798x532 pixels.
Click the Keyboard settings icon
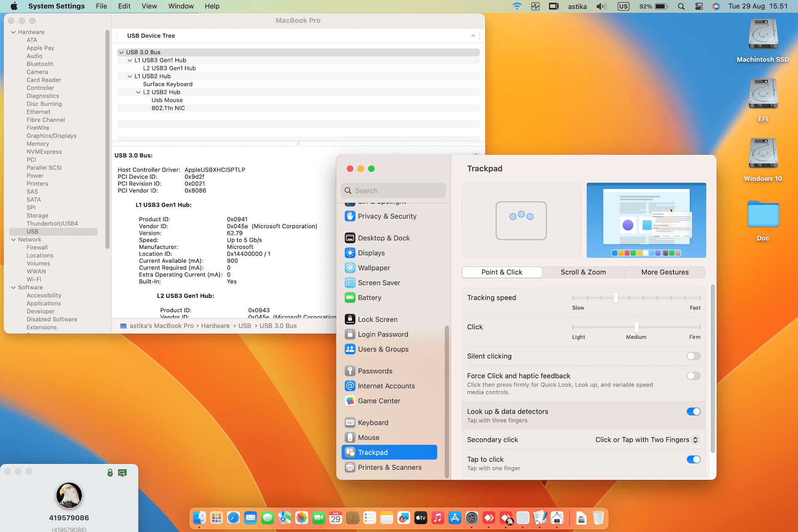(350, 422)
